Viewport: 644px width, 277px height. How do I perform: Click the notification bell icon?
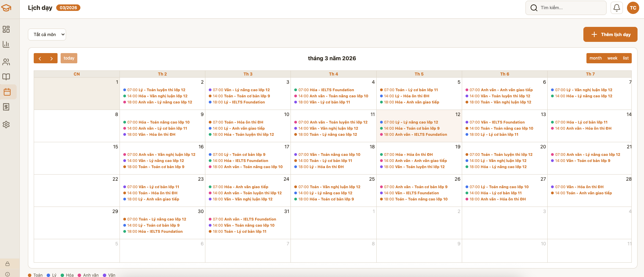(616, 8)
